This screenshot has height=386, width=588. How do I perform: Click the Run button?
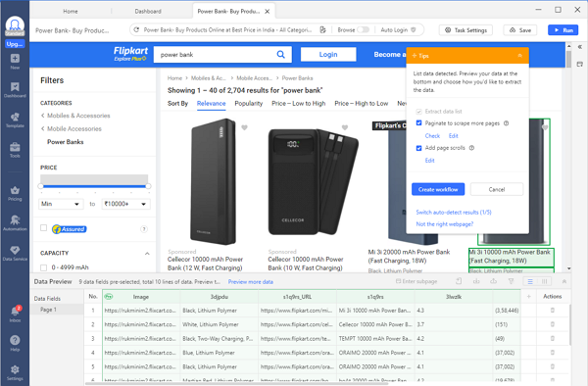[563, 30]
